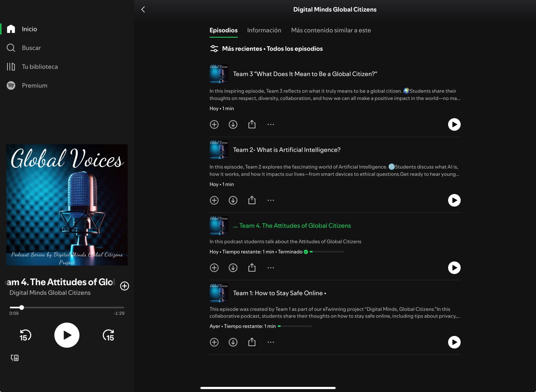
Task: Play the Team 1 How to Stay Safe Online episode
Action: (x=454, y=342)
